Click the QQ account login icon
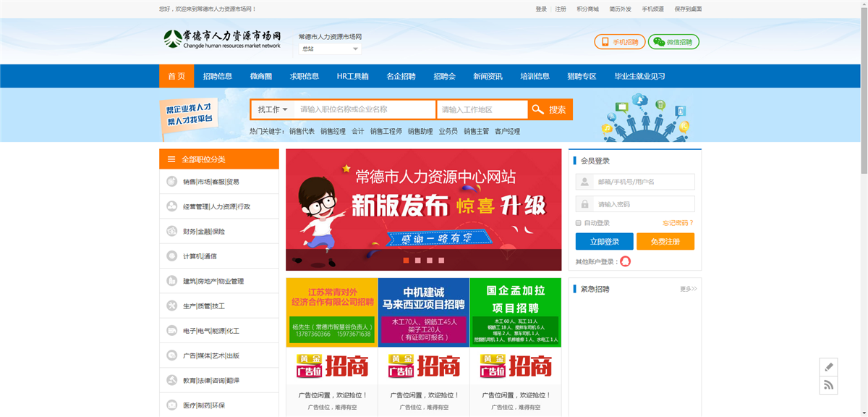The height and width of the screenshot is (417, 868). point(625,261)
